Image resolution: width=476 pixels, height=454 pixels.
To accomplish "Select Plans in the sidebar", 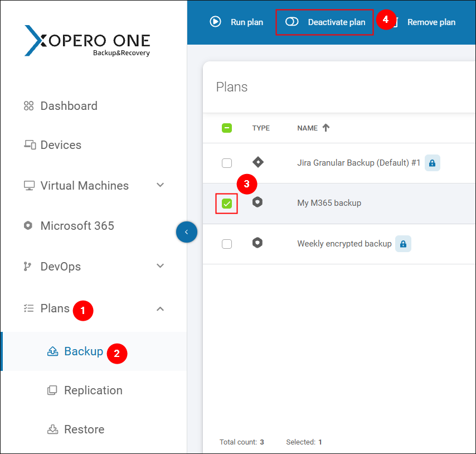I will [55, 308].
